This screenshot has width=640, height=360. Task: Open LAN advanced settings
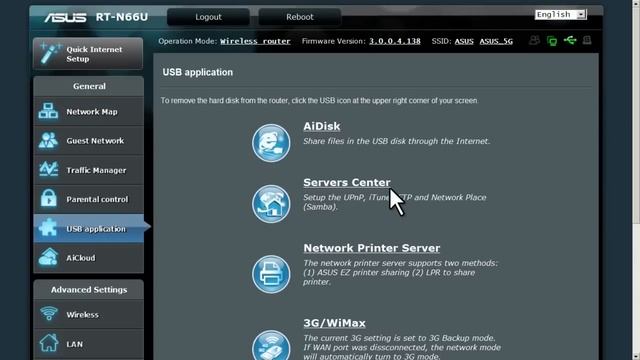(89, 344)
